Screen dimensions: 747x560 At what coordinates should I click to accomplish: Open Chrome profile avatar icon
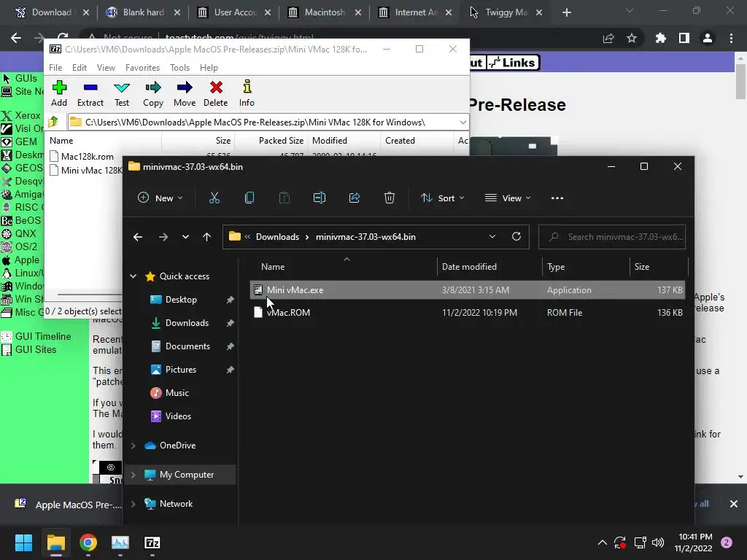(x=708, y=38)
